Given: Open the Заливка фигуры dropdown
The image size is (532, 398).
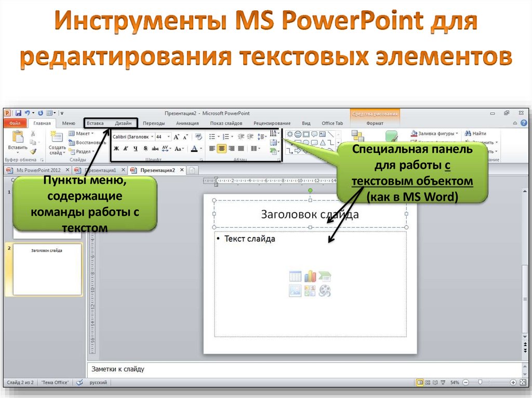Looking at the screenshot, I should 435,133.
